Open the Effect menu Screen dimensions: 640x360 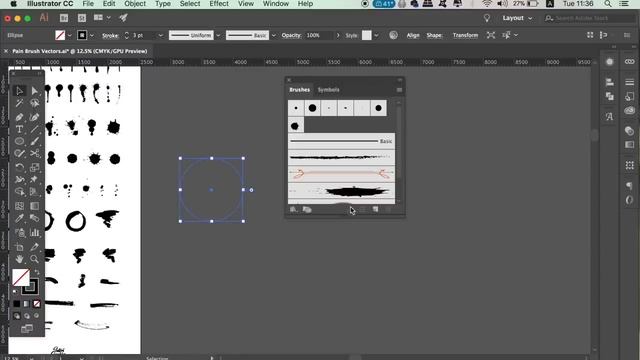pyautogui.click(x=219, y=4)
